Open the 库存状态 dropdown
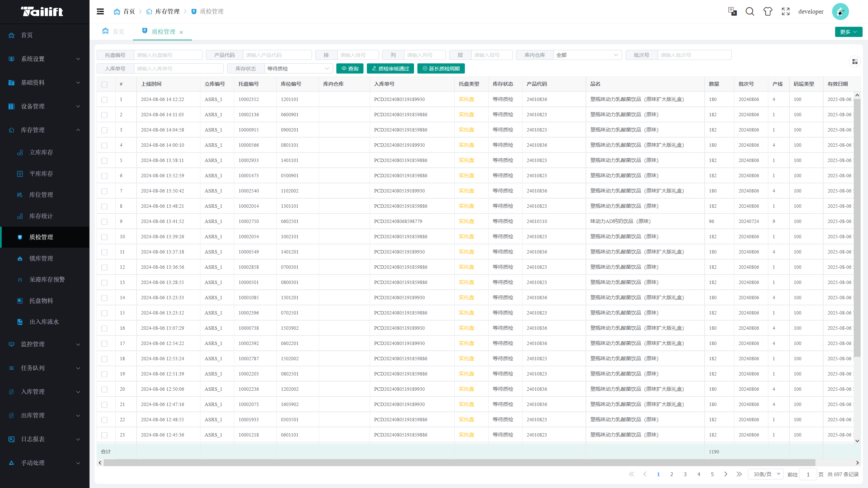868x488 pixels. [298, 68]
